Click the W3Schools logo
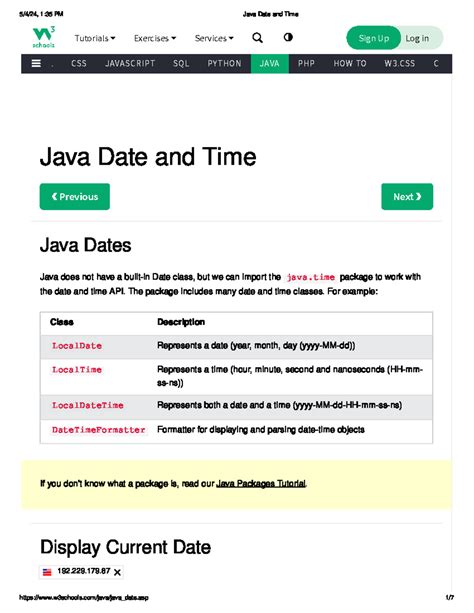This screenshot has width=474, height=613. 44,37
